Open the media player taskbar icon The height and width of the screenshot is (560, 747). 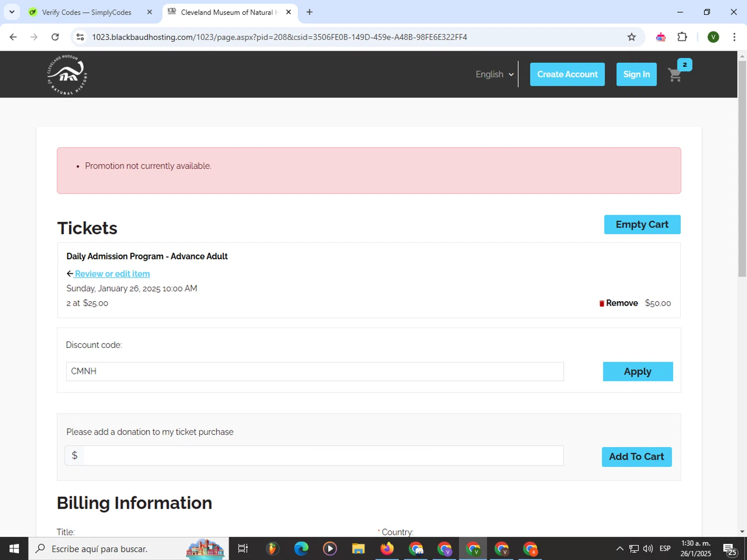click(x=330, y=549)
